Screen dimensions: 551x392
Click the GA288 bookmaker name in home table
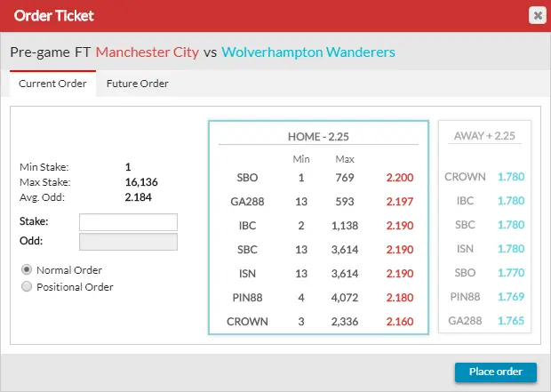tap(247, 202)
